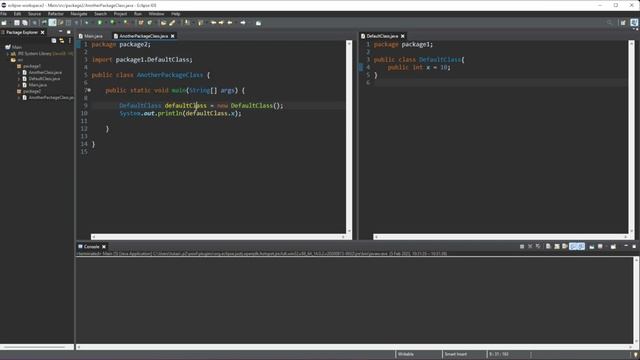Select the src folder in the tree

20,60
